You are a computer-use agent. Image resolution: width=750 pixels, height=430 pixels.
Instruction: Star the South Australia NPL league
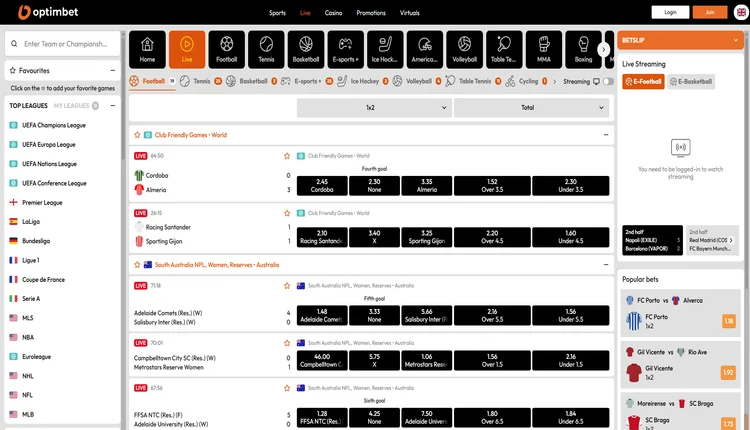(x=137, y=265)
